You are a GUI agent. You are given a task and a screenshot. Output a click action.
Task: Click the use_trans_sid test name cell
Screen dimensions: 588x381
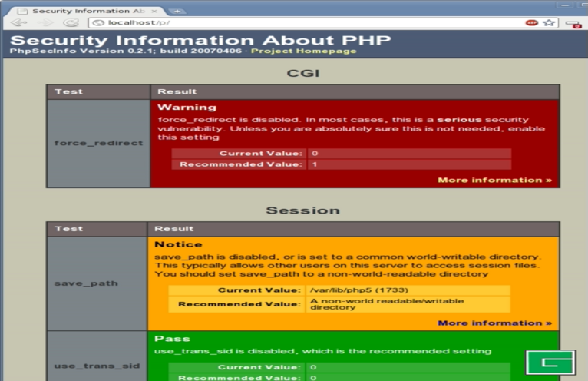[97, 365]
